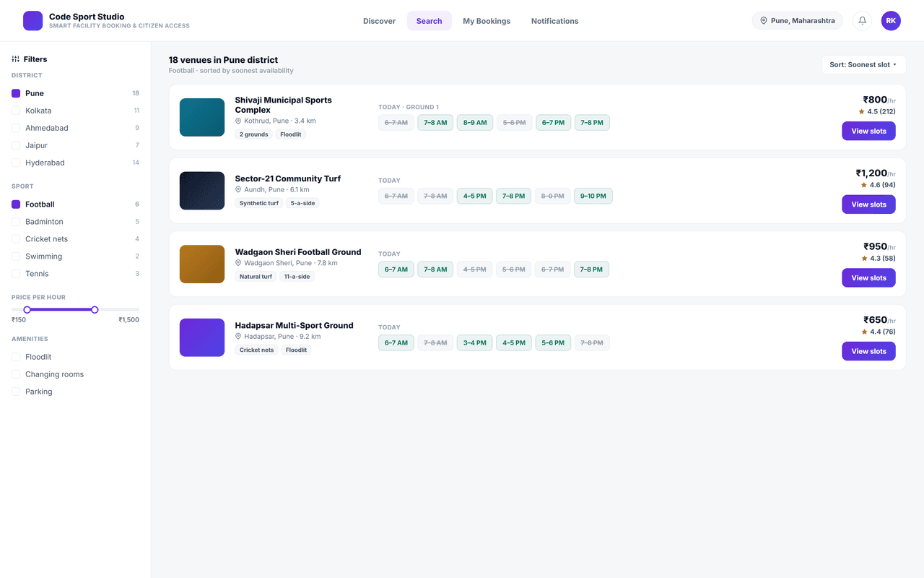Switch to the Search tab

click(x=429, y=21)
